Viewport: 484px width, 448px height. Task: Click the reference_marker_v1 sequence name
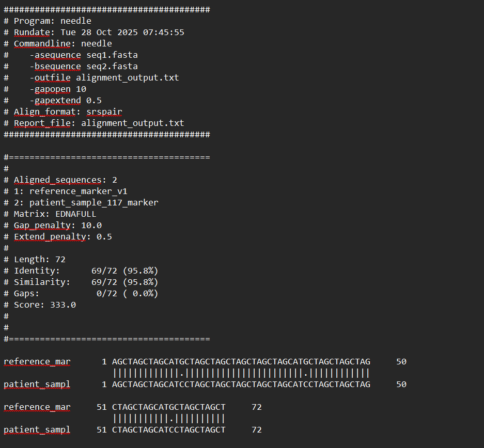(78, 191)
